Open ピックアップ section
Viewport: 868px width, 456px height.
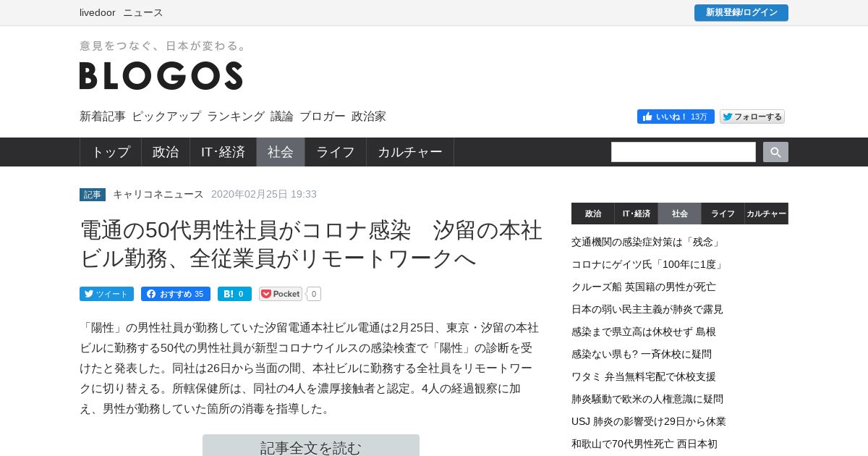(166, 117)
